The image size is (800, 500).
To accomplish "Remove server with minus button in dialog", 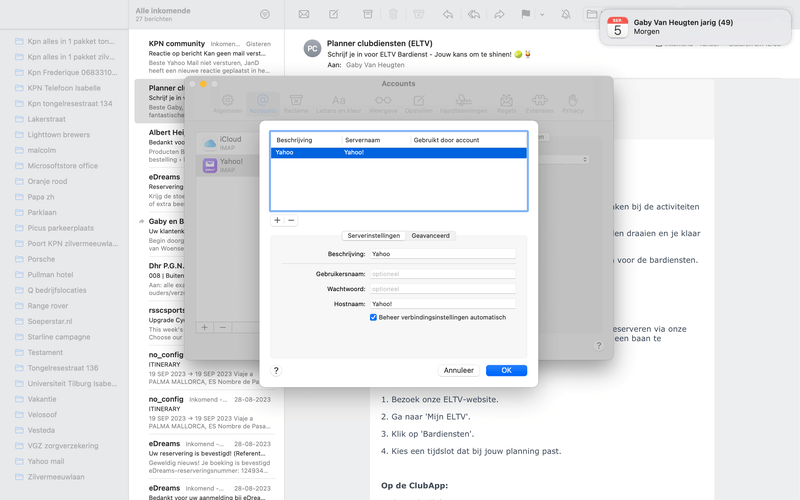I will click(291, 220).
